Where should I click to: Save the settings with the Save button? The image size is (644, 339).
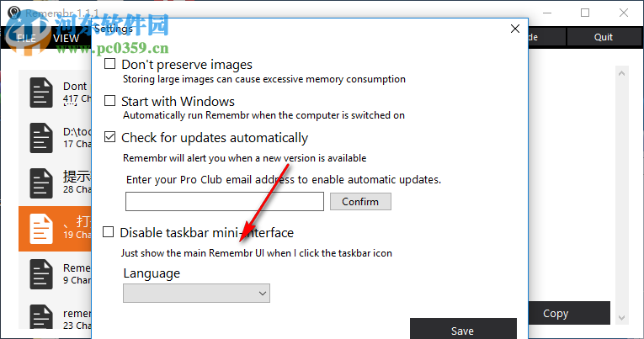462,329
